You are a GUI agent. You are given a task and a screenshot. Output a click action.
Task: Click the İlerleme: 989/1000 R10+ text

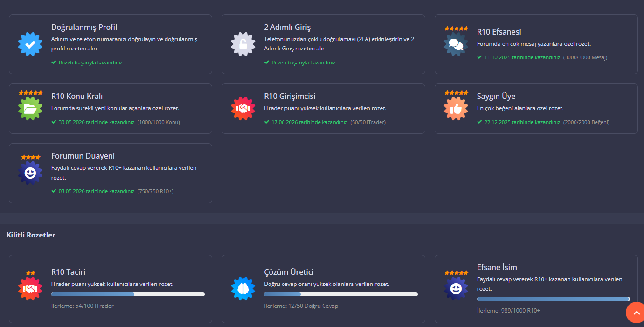pyautogui.click(x=508, y=310)
